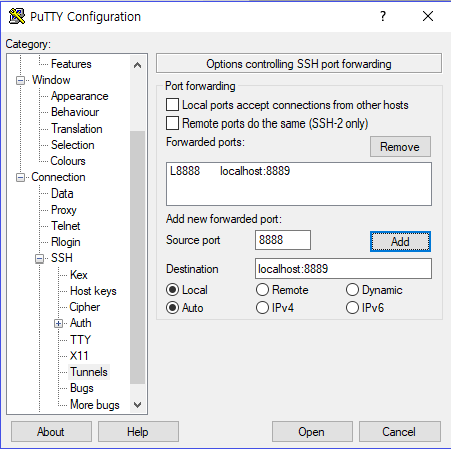451x449 pixels.
Task: Open the Window category
Action: pos(51,80)
